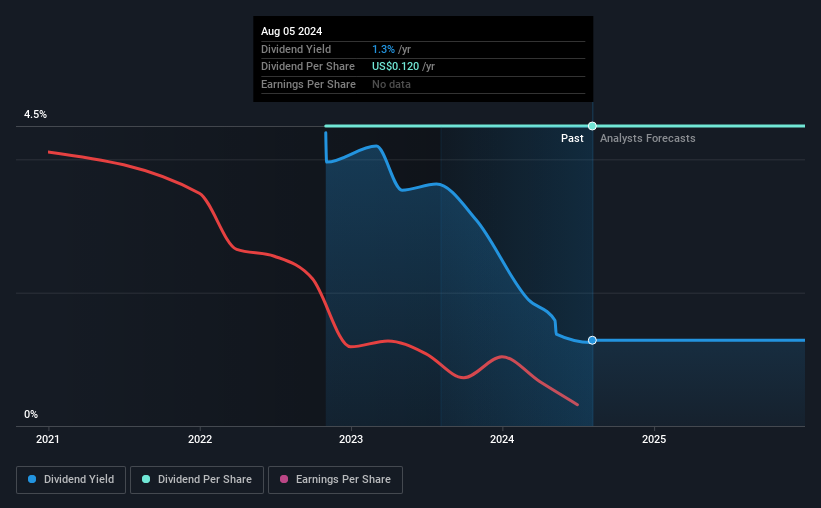Select the 2021 x-axis label
The image size is (821, 508).
(x=48, y=439)
